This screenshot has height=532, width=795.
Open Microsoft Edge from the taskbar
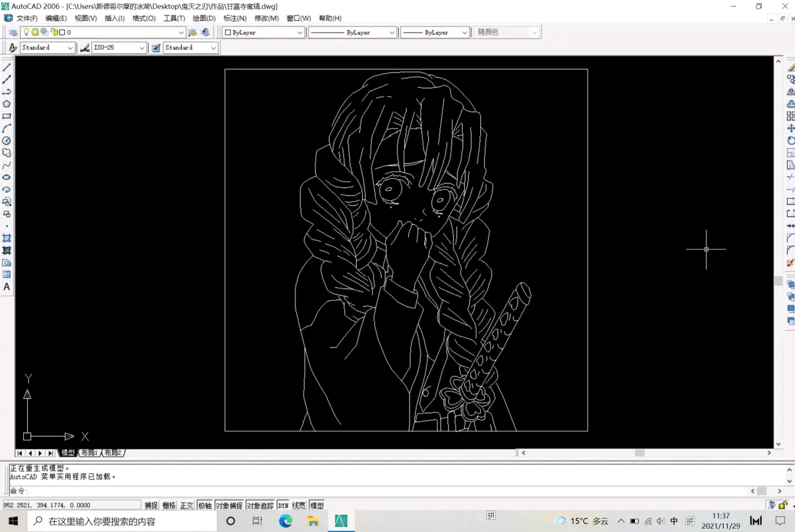point(285,521)
